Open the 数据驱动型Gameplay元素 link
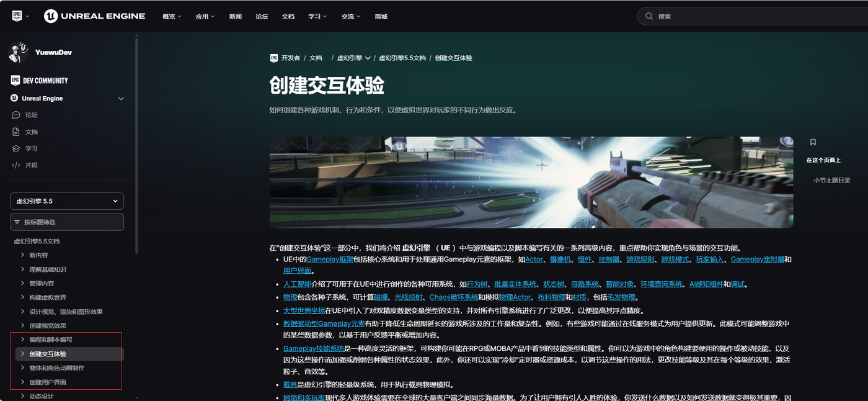868x401 pixels. coord(324,324)
